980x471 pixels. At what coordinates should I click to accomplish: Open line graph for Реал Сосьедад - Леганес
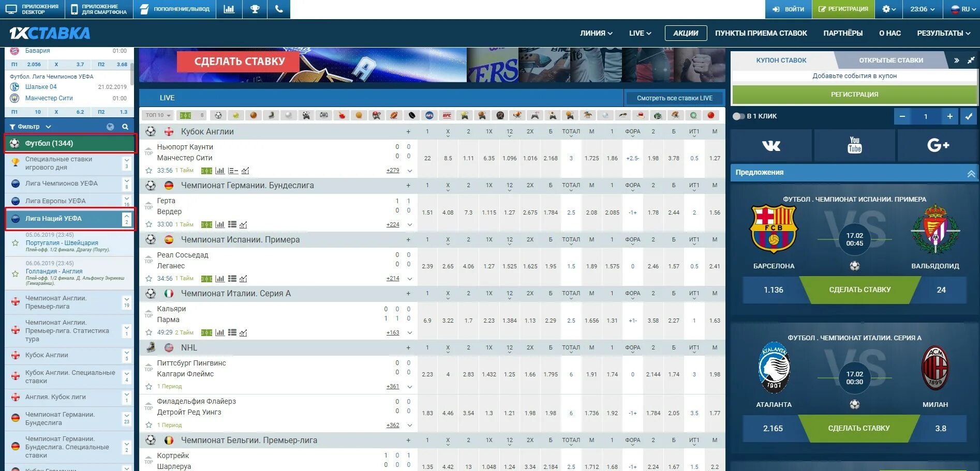(244, 279)
